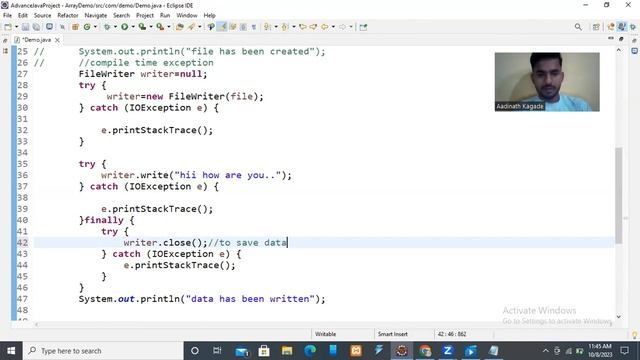Toggle Word Wrap in toolbar
640x360 pixels.
(233, 27)
